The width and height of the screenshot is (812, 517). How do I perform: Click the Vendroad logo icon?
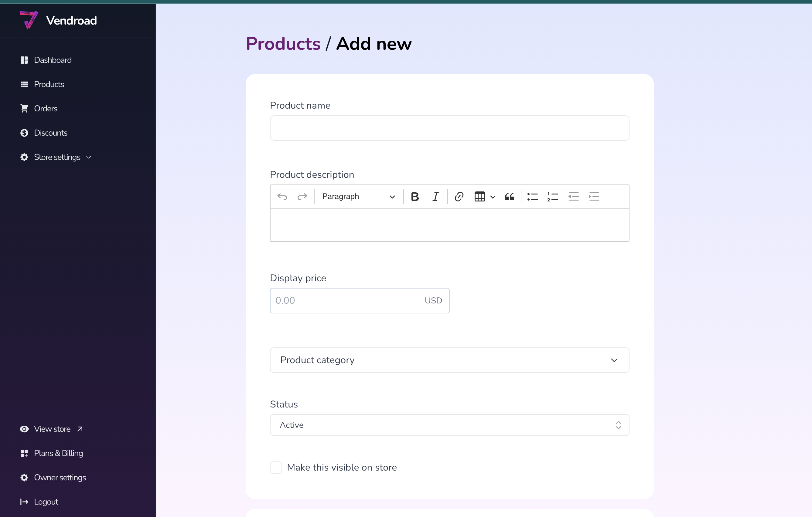coord(29,20)
